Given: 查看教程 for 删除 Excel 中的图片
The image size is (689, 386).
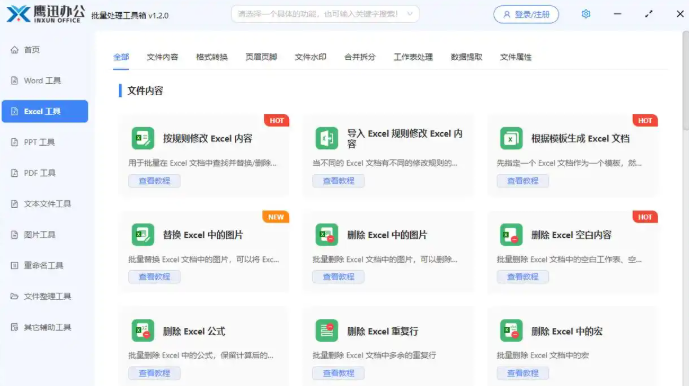Looking at the screenshot, I should [x=338, y=277].
